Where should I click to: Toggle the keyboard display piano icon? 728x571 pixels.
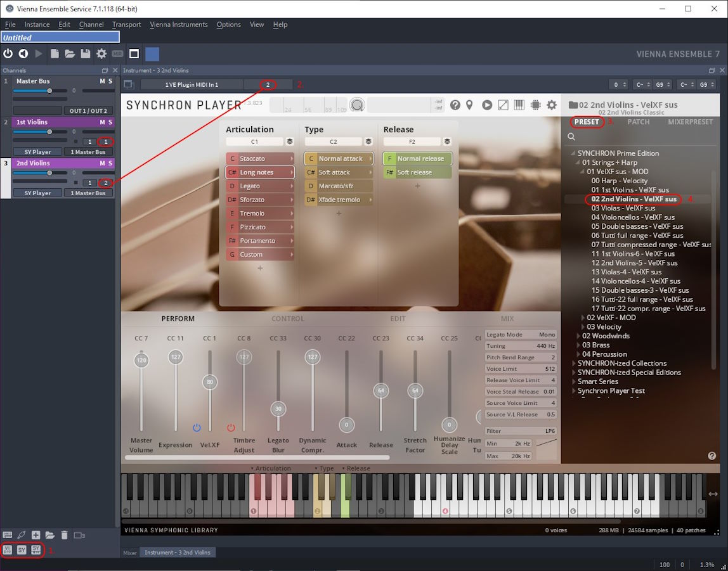click(x=519, y=105)
